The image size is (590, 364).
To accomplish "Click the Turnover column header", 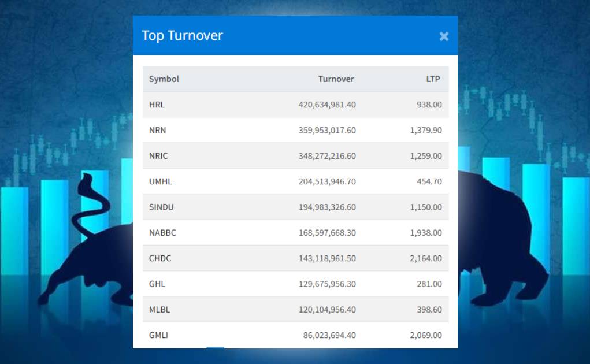I will pyautogui.click(x=336, y=79).
